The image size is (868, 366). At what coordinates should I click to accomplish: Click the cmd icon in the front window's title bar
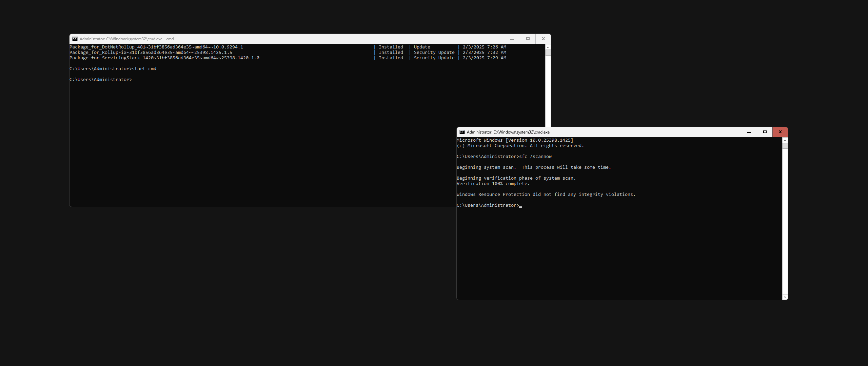(x=462, y=132)
